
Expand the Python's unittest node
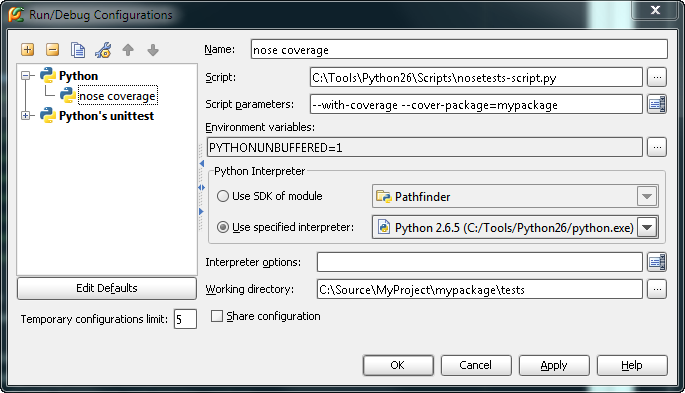point(26,116)
